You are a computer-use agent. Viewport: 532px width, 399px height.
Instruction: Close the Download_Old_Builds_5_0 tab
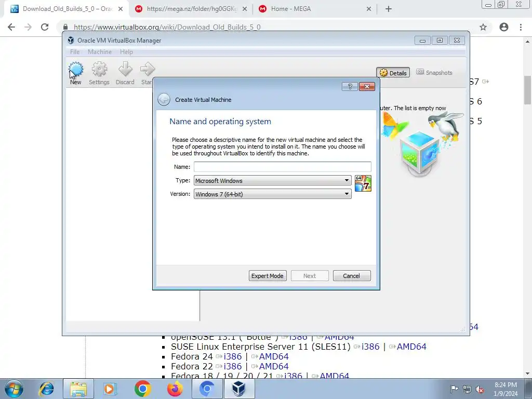(x=121, y=9)
